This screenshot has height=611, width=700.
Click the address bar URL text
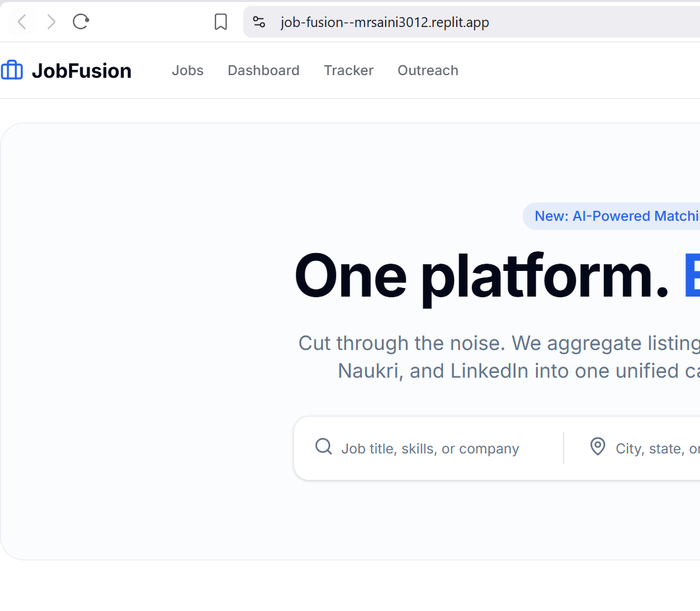[384, 22]
